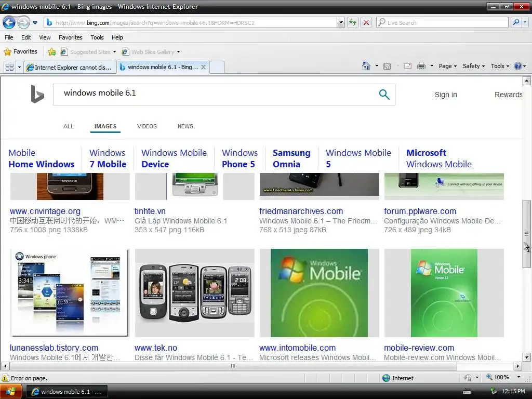Click the Error on page warning icon
Viewport: 532px width, 399px height.
[x=5, y=378]
